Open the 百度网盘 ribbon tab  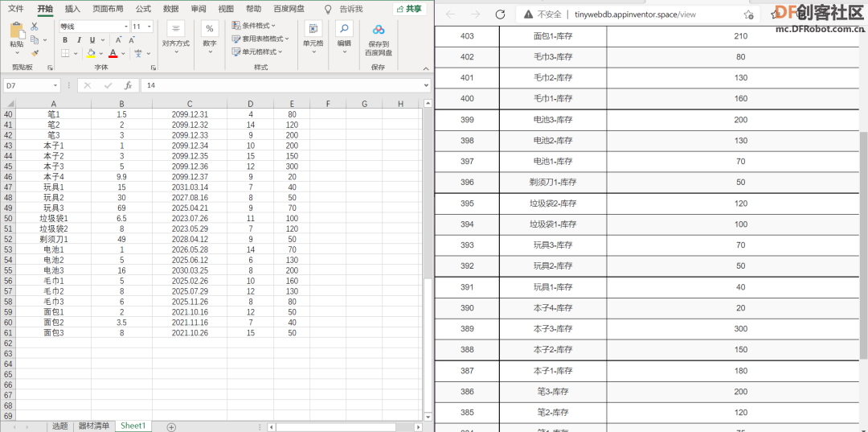pyautogui.click(x=289, y=9)
